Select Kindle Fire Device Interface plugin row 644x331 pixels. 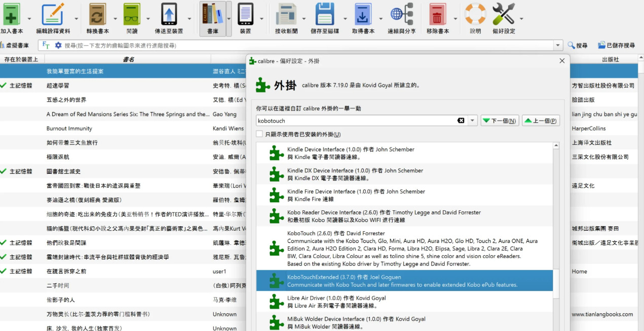[x=404, y=195]
